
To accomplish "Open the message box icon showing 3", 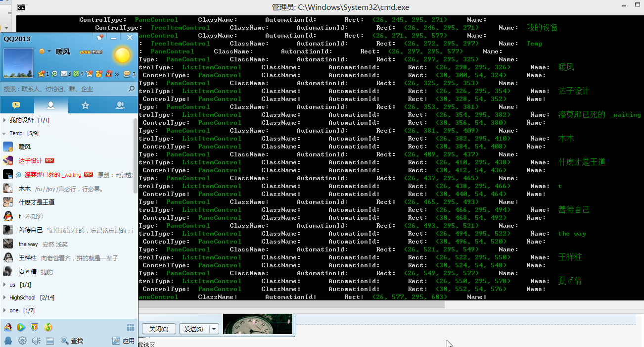I will [127, 74].
